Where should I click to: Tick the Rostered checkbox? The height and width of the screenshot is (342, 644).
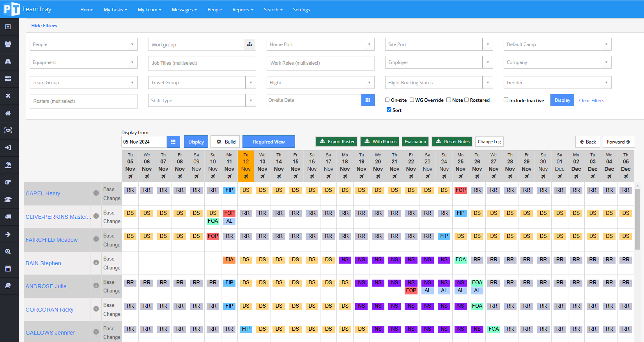tap(467, 100)
